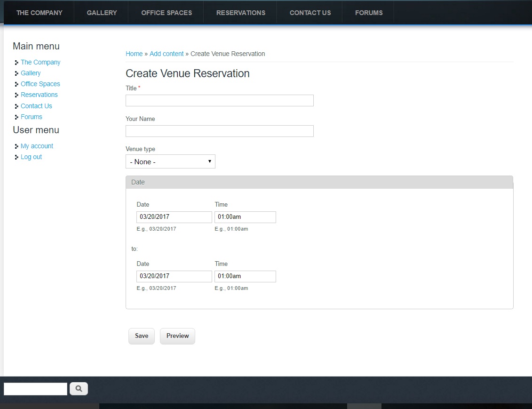This screenshot has height=409, width=532.
Task: Select Gallery in the top navigation bar
Action: [102, 13]
